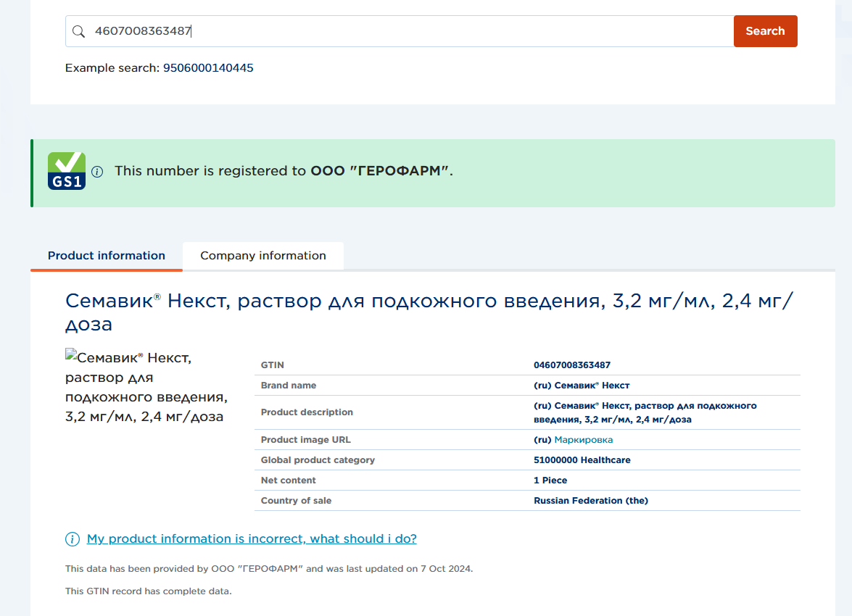852x616 pixels.
Task: Click the Russian Federation country value
Action: tap(591, 501)
